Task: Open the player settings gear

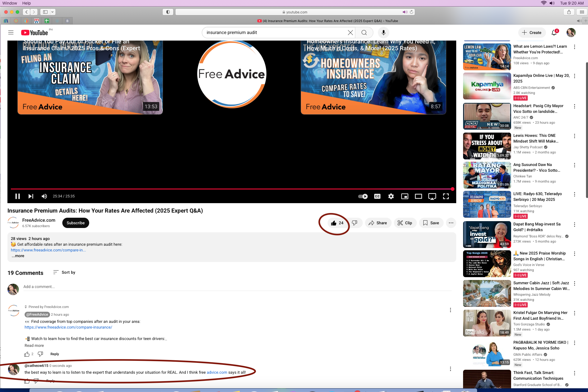Action: [391, 196]
